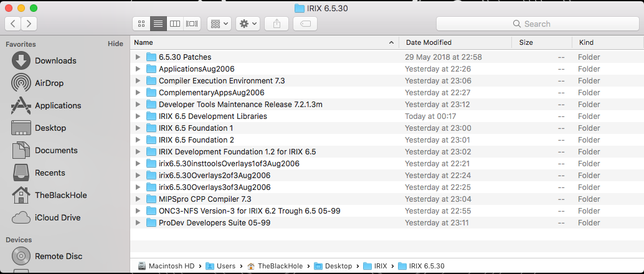Expand the ComplementaryAppsAug2006 folder
The width and height of the screenshot is (644, 274).
[x=138, y=93]
